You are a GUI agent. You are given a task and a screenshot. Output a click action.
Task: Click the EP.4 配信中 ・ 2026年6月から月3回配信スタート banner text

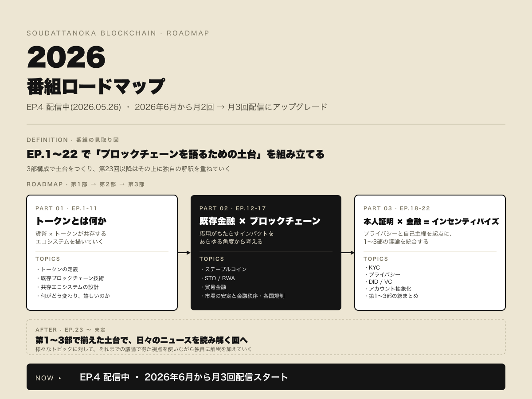[x=184, y=377]
